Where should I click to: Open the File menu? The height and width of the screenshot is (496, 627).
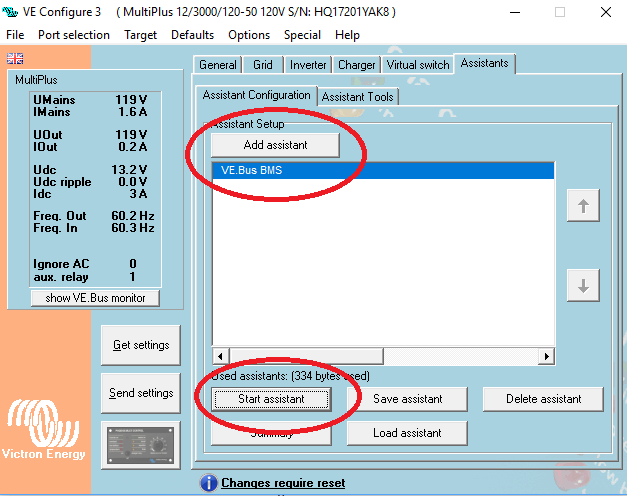click(x=15, y=35)
